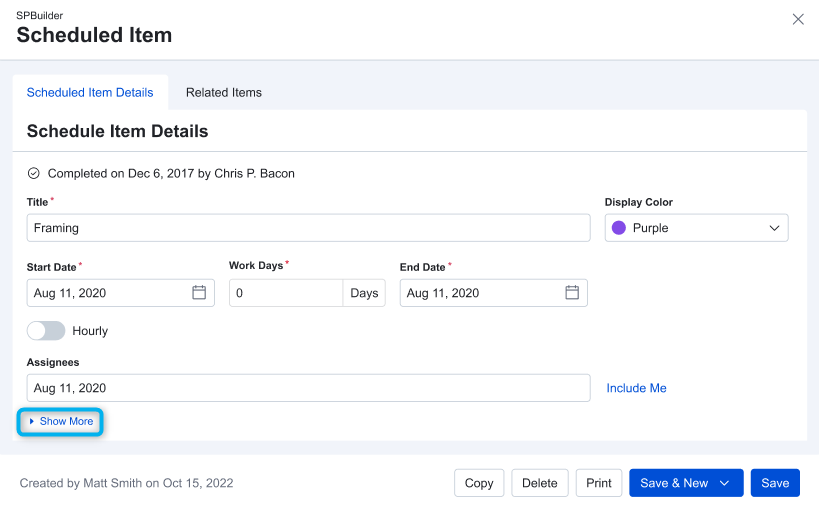The height and width of the screenshot is (508, 819).
Task: Click the Start Date text field
Action: (x=121, y=293)
